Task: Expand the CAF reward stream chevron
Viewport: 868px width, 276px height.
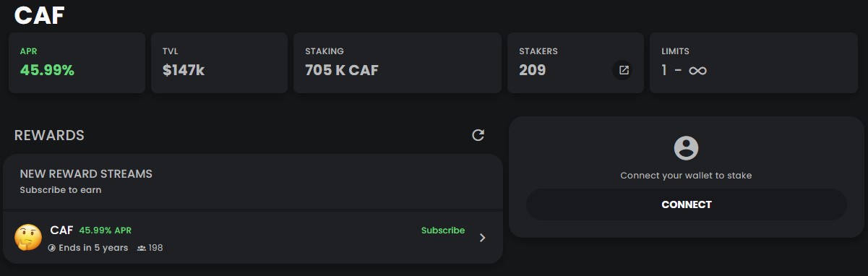Action: [483, 237]
